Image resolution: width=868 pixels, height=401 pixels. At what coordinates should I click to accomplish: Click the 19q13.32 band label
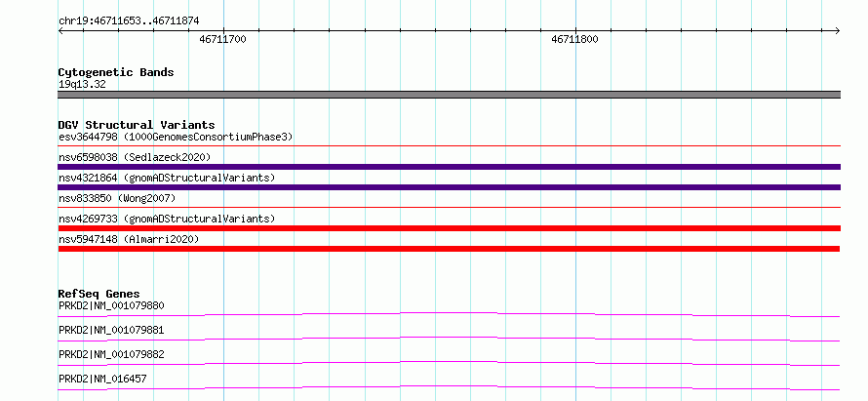(82, 85)
